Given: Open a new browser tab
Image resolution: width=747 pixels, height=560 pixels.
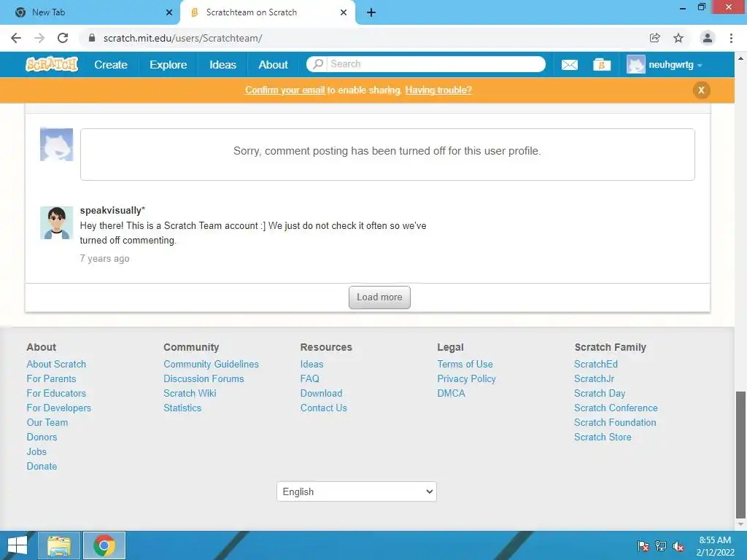Looking at the screenshot, I should coord(371,12).
